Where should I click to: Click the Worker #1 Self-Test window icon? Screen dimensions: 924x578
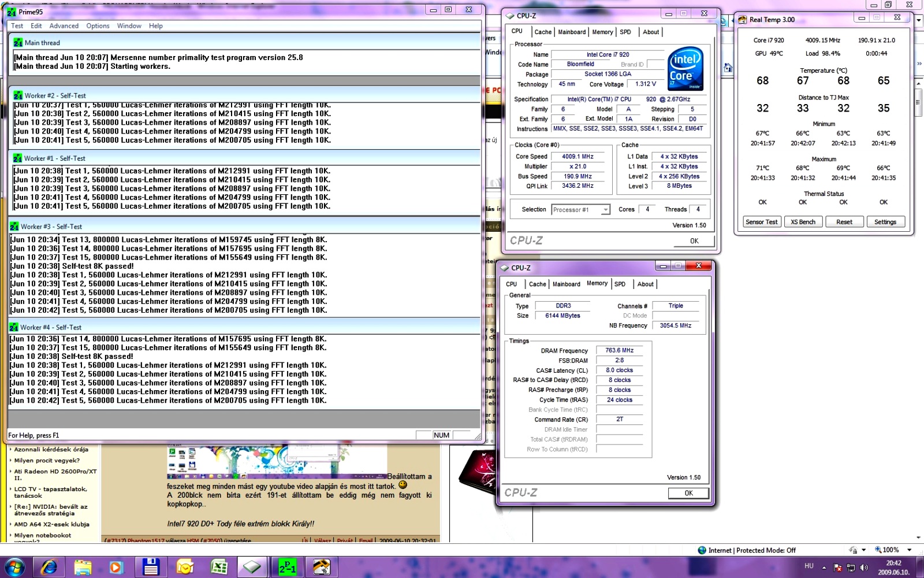pyautogui.click(x=18, y=158)
